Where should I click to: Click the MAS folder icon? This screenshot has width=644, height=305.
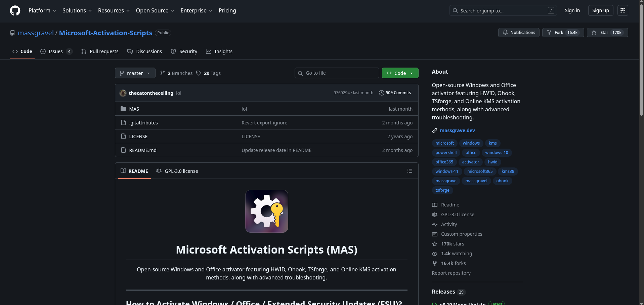coord(123,109)
